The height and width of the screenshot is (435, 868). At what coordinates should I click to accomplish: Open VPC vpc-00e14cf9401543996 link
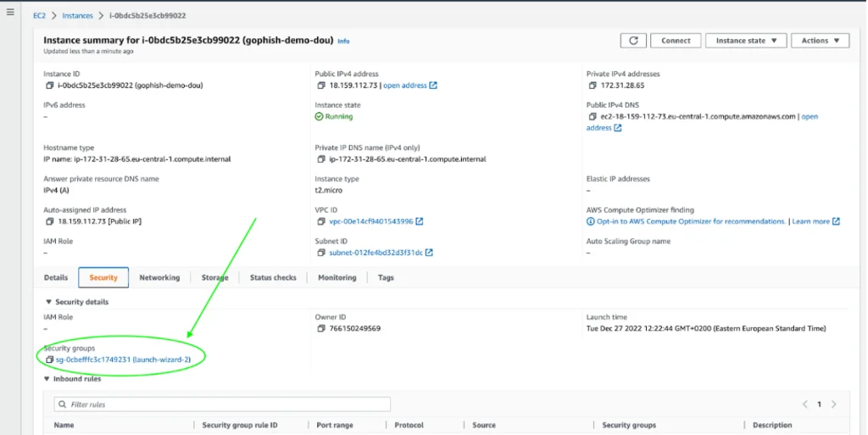371,221
